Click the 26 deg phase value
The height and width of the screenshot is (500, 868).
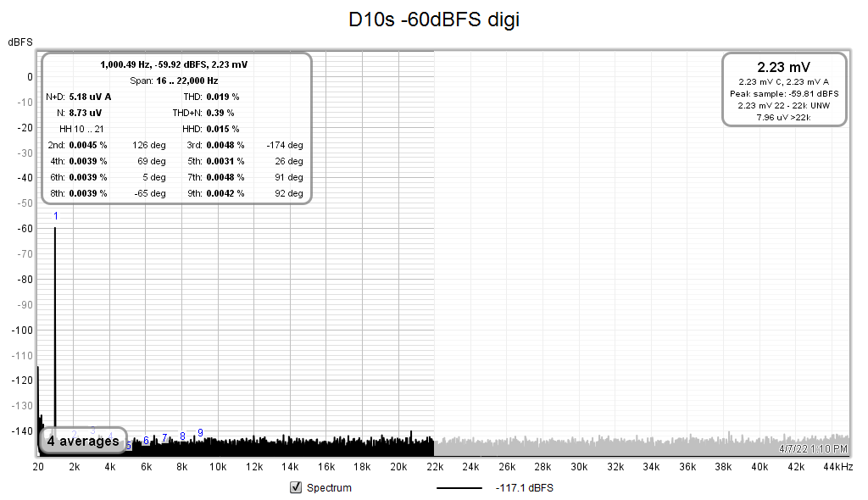(x=289, y=161)
